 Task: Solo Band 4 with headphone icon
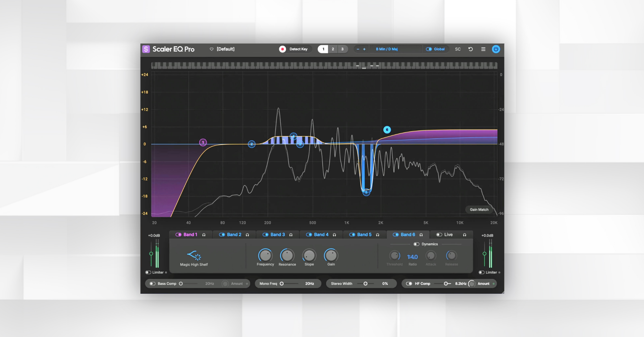(x=334, y=235)
